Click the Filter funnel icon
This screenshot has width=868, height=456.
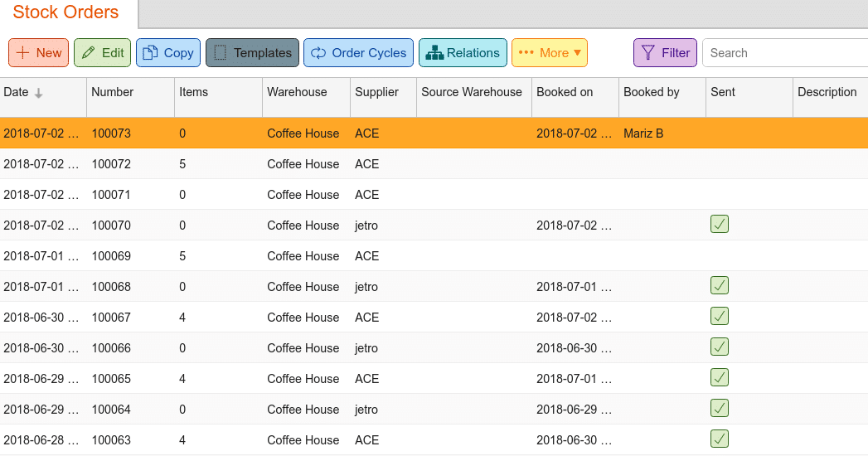point(648,53)
